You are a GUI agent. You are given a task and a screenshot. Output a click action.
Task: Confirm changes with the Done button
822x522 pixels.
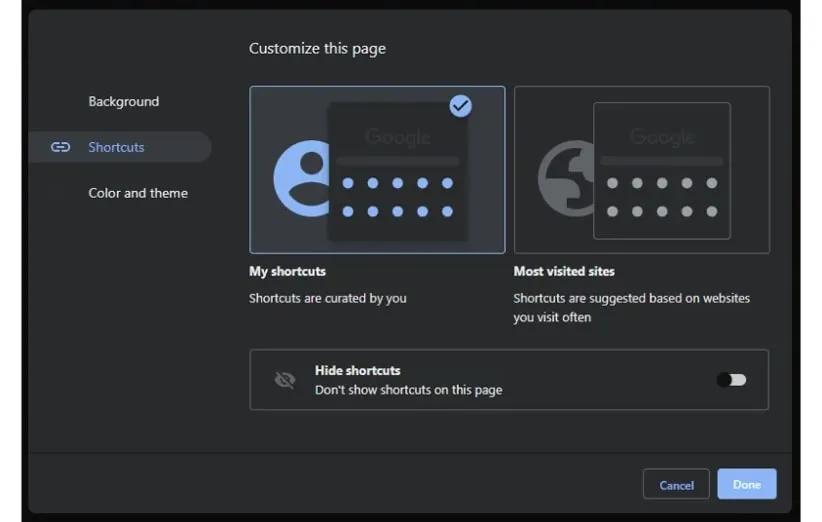click(746, 485)
